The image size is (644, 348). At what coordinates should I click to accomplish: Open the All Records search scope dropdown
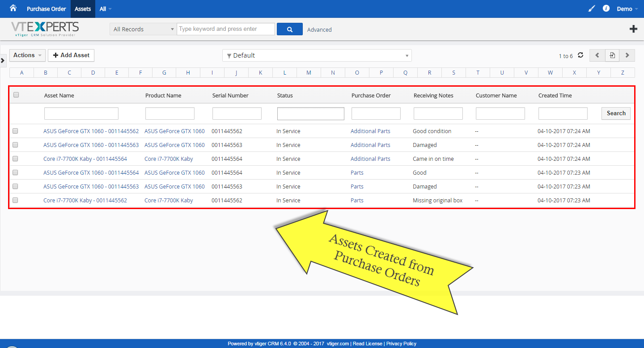143,29
